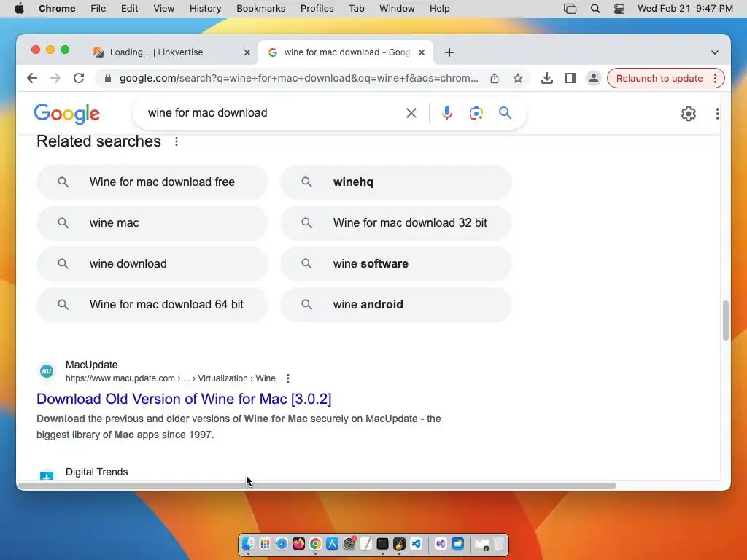Choose 'wine mac' related search
Image resolution: width=747 pixels, height=560 pixels.
point(152,223)
